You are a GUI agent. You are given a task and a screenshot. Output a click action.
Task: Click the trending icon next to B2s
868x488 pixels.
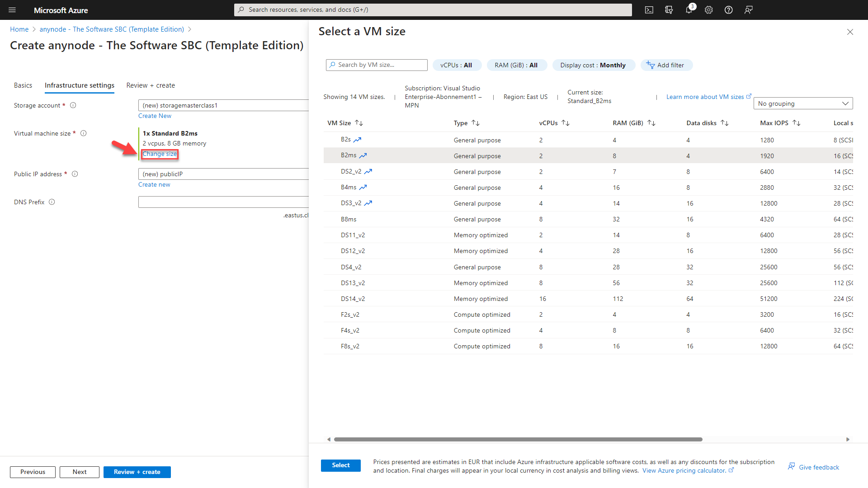click(357, 140)
